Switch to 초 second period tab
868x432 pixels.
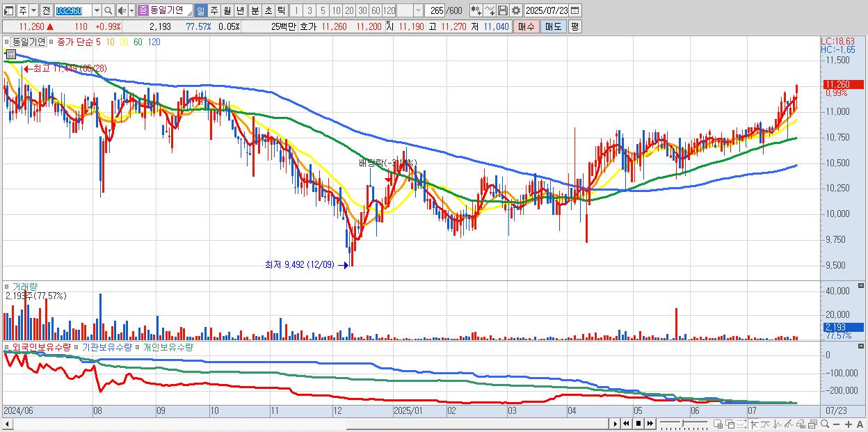[x=268, y=10]
